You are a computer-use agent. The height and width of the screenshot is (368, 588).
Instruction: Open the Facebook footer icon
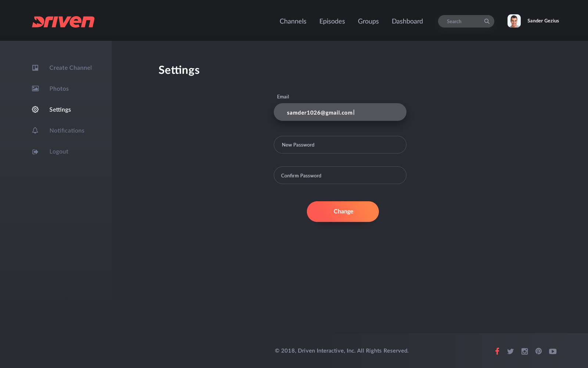pos(497,351)
